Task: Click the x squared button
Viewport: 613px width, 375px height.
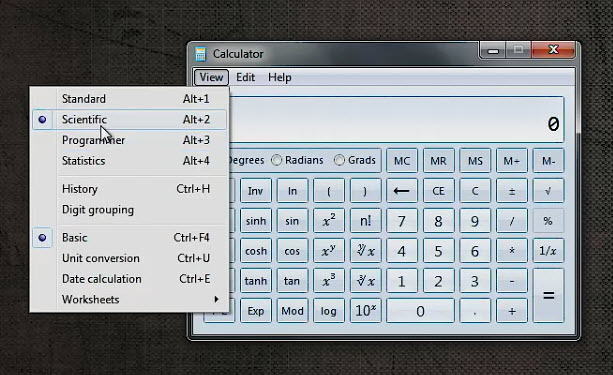Action: tap(329, 221)
